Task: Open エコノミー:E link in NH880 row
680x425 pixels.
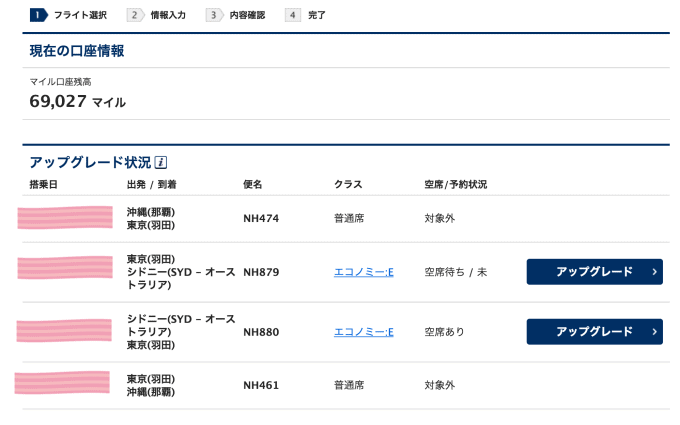Action: coord(363,332)
